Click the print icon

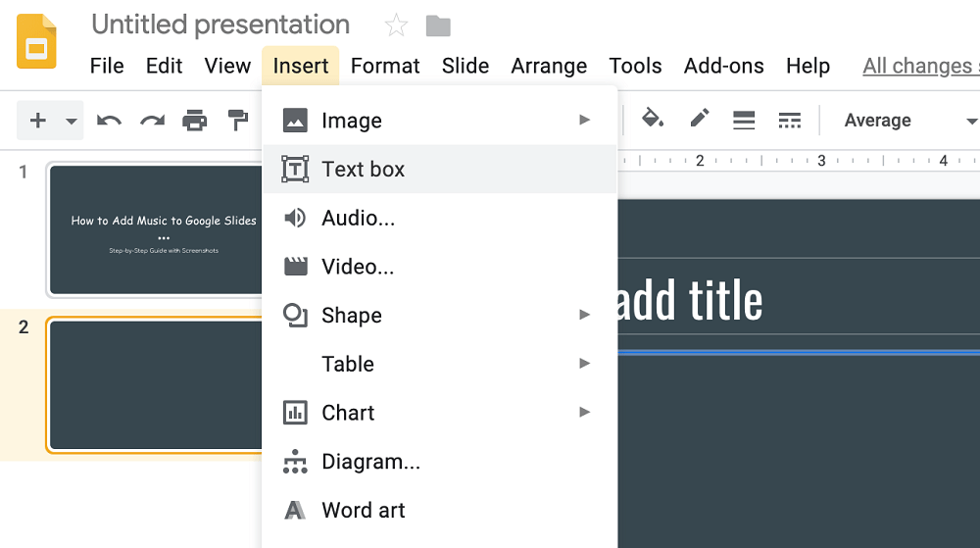(194, 120)
